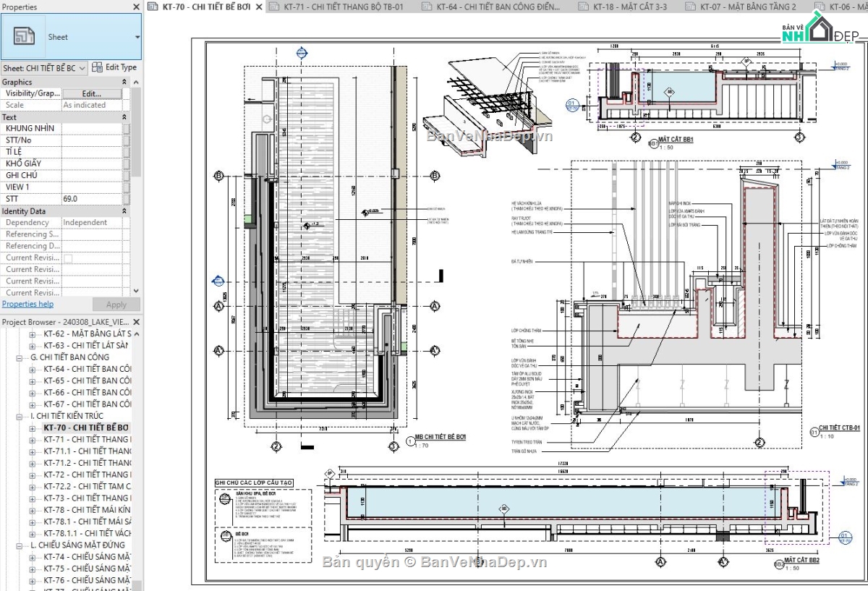Switch to the KT-06 tab
Screen dimensions: 868x591
(x=839, y=7)
